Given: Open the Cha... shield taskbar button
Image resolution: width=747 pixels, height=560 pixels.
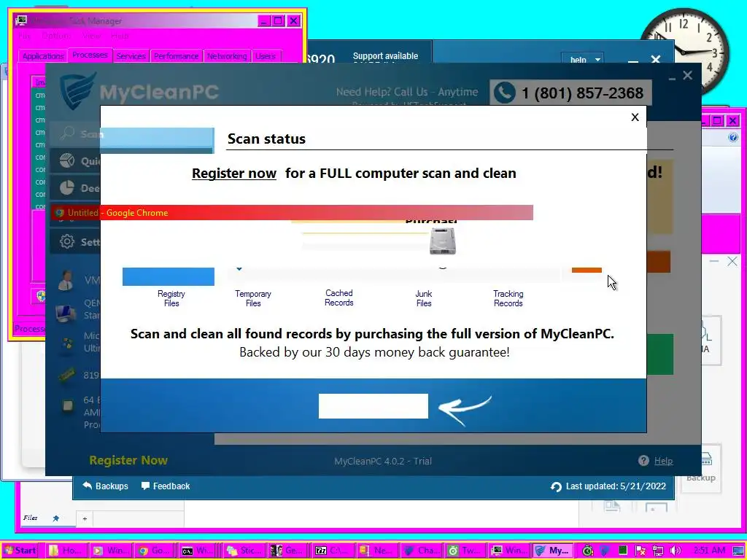Looking at the screenshot, I should coord(421,551).
